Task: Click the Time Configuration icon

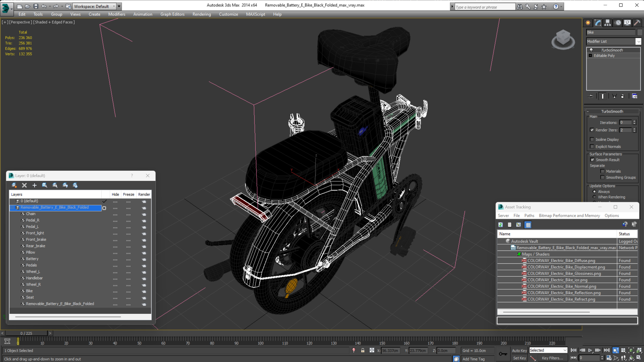Action: [x=609, y=358]
